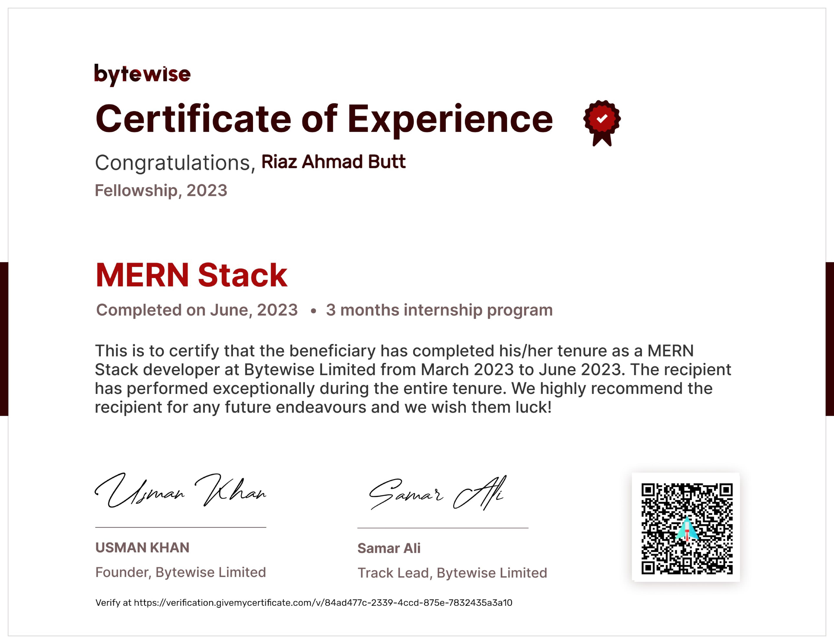Click Track Lead, Bytewise Limited text
The image size is (834, 644).
452,573
